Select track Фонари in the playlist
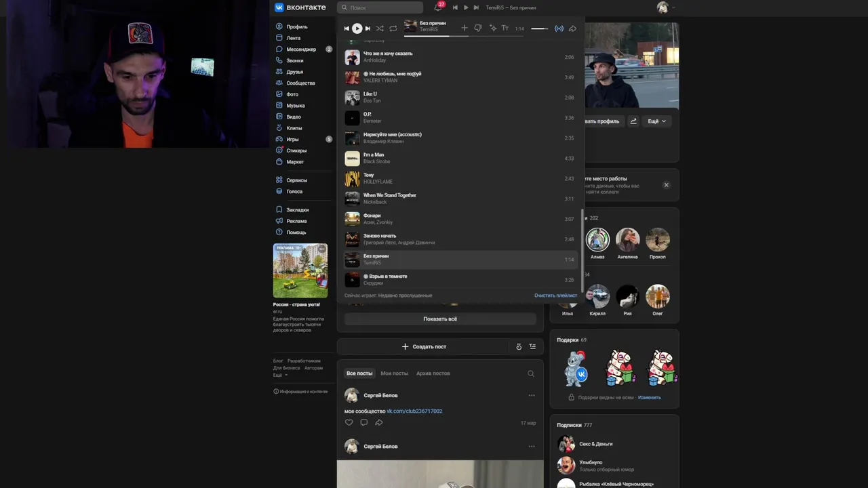Image resolution: width=868 pixels, height=488 pixels. coord(460,219)
